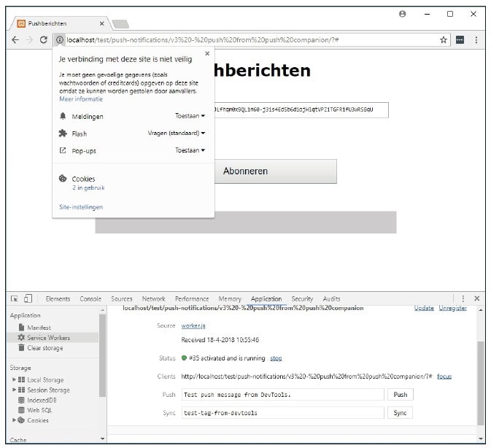Close the site info popup

click(207, 53)
